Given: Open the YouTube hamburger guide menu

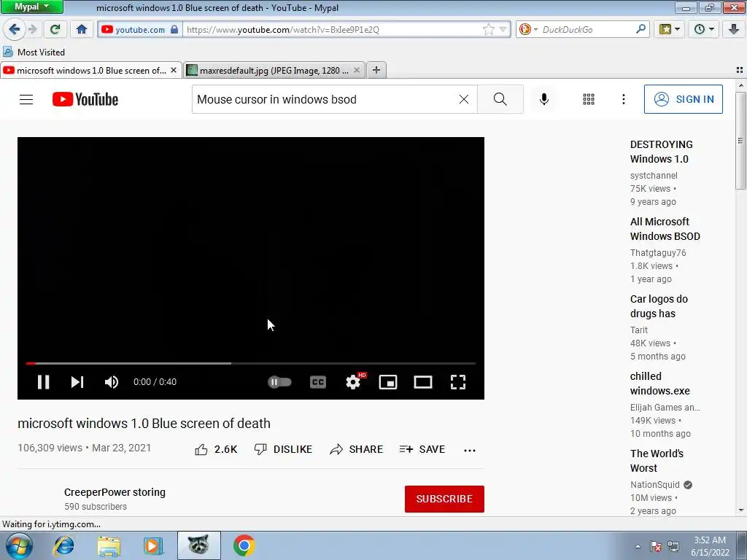Looking at the screenshot, I should pyautogui.click(x=26, y=99).
